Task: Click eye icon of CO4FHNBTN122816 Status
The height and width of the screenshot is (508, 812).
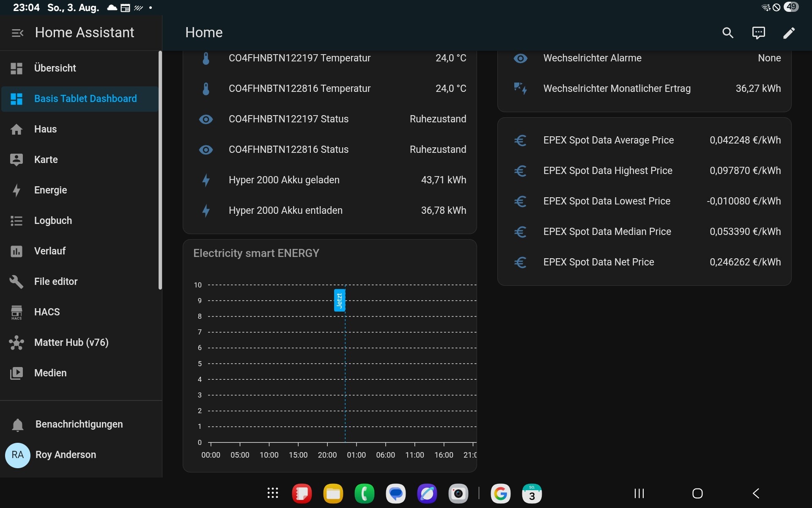Action: [206, 150]
